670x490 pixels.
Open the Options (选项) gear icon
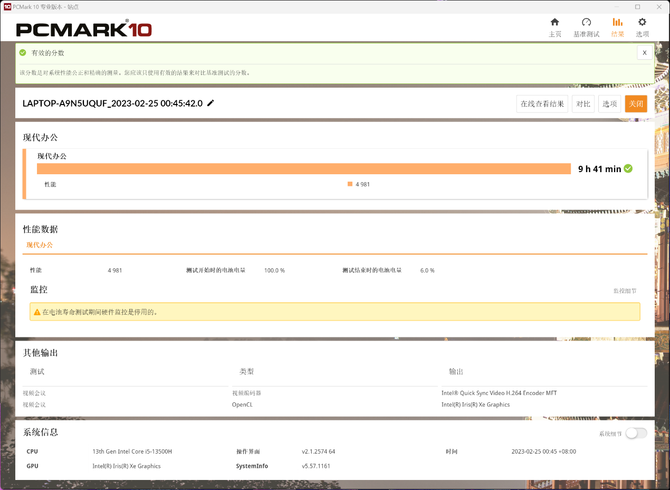coord(642,22)
